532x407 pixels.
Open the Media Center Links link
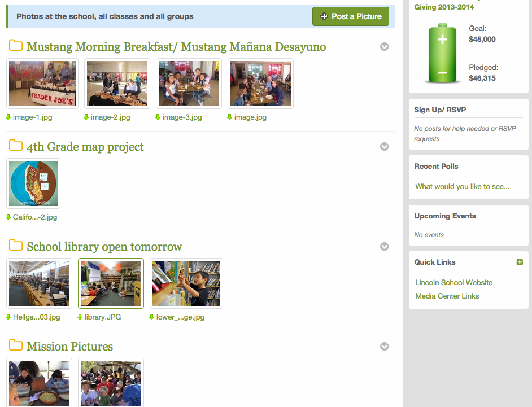click(447, 296)
